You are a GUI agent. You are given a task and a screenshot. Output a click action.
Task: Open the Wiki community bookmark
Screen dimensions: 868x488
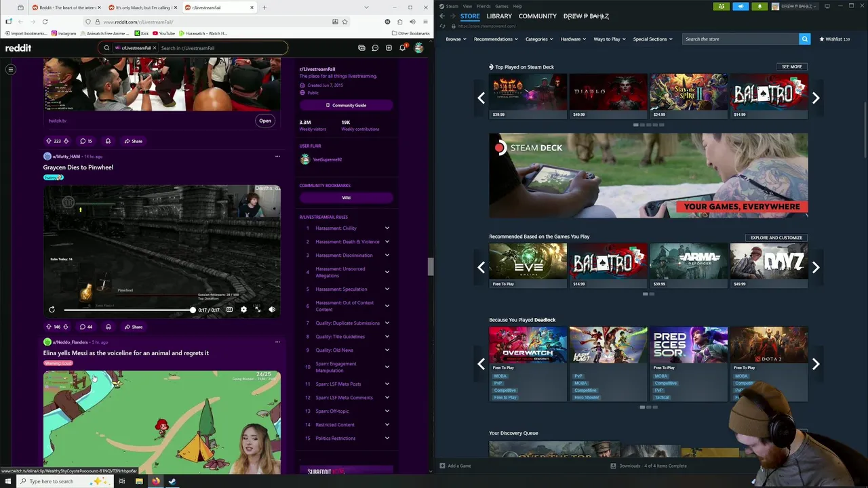[x=346, y=198]
